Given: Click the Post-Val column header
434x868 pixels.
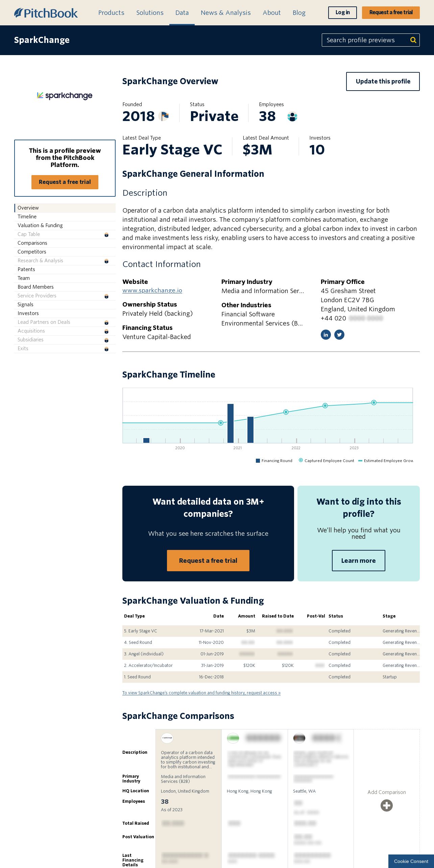Looking at the screenshot, I should coord(316,616).
